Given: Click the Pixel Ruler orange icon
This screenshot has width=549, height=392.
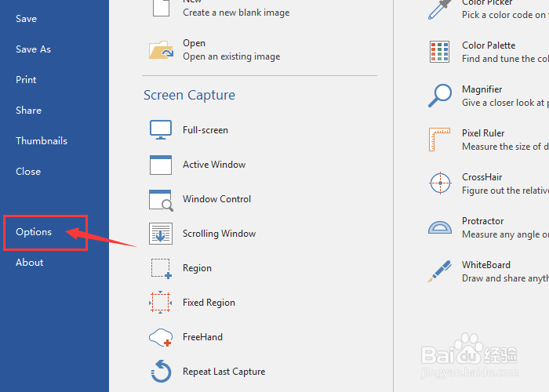Looking at the screenshot, I should [x=439, y=140].
